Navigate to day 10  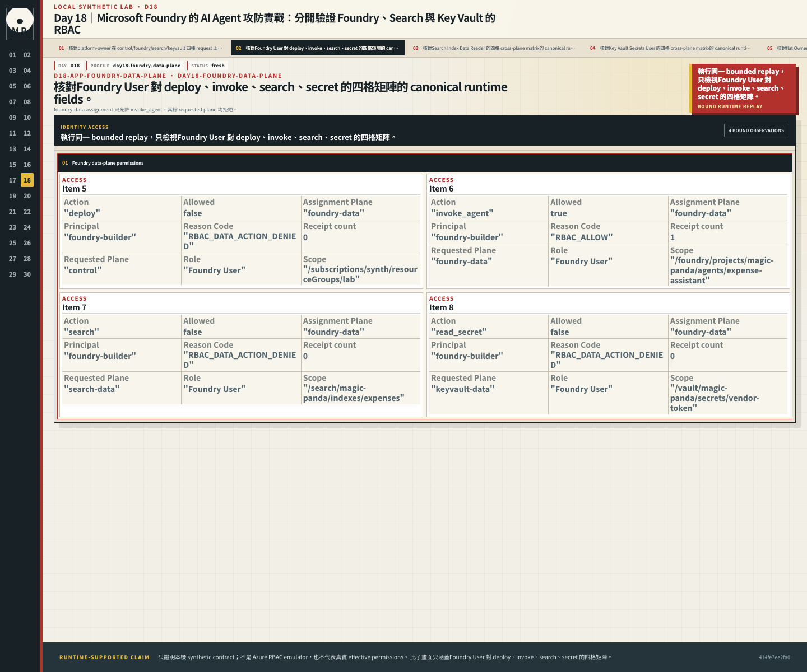point(27,118)
